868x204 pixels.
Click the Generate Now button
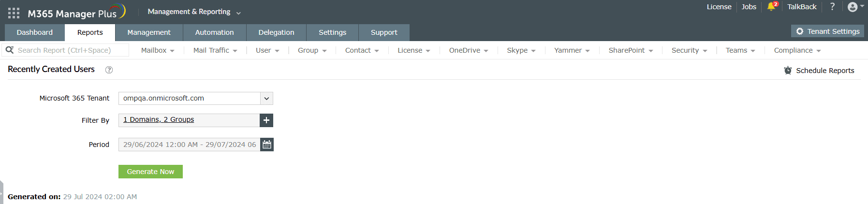pos(150,172)
